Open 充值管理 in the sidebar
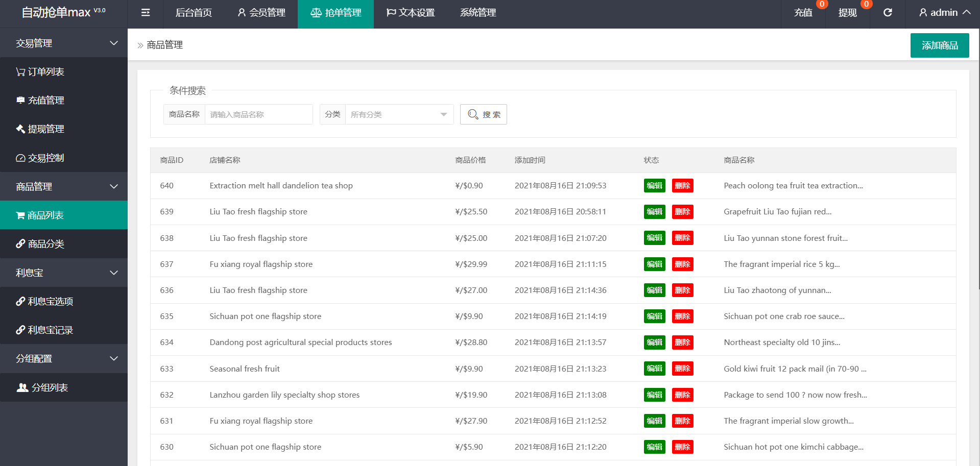This screenshot has height=466, width=980. 40,101
